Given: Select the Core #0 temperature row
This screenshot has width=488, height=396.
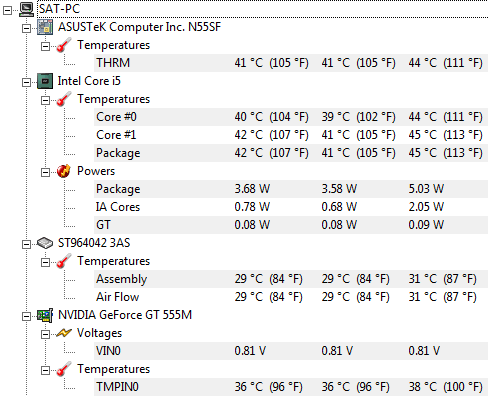Looking at the screenshot, I should pyautogui.click(x=291, y=117).
